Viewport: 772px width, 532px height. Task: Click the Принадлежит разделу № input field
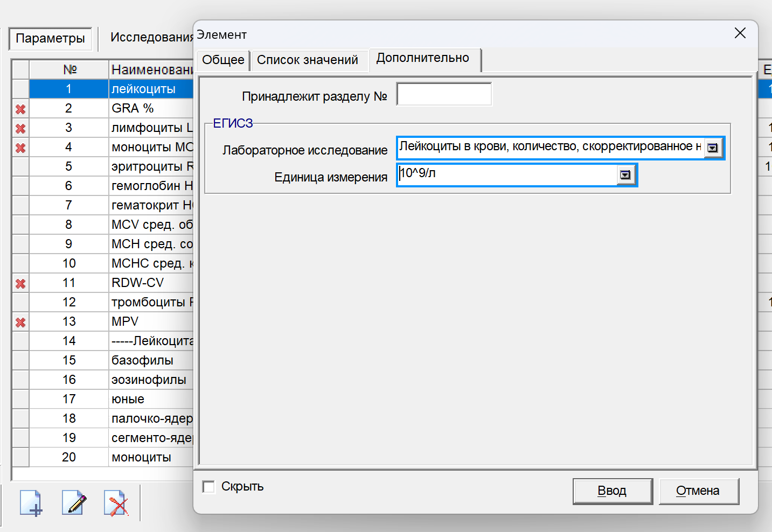pyautogui.click(x=444, y=95)
